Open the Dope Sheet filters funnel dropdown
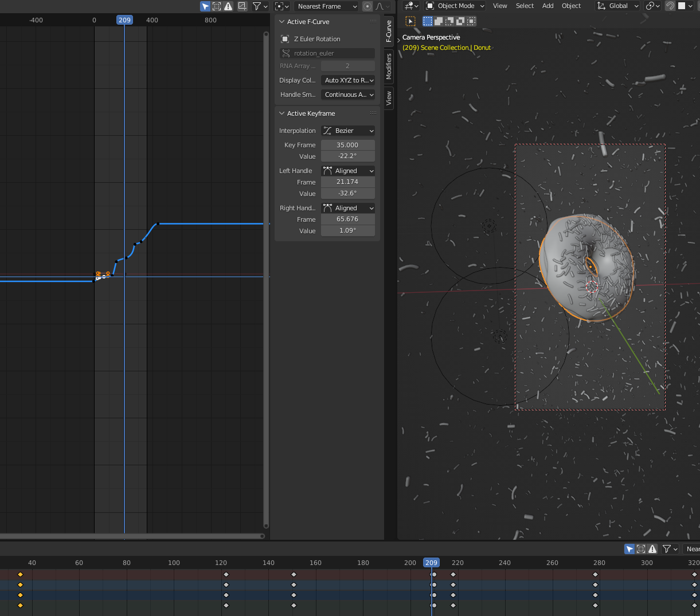 coord(670,549)
